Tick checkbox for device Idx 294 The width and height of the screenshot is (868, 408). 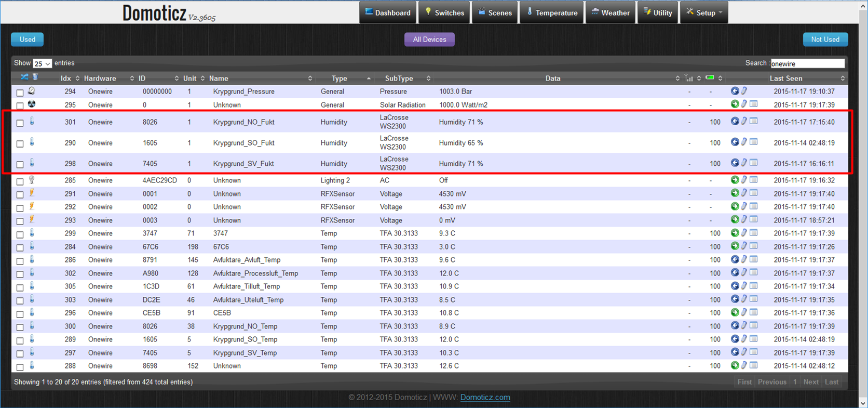(x=20, y=93)
